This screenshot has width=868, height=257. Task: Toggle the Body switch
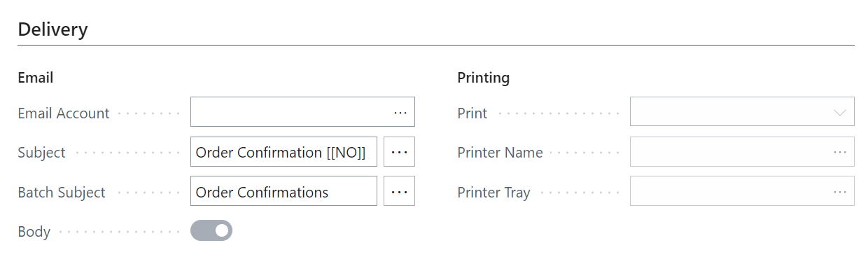211,230
